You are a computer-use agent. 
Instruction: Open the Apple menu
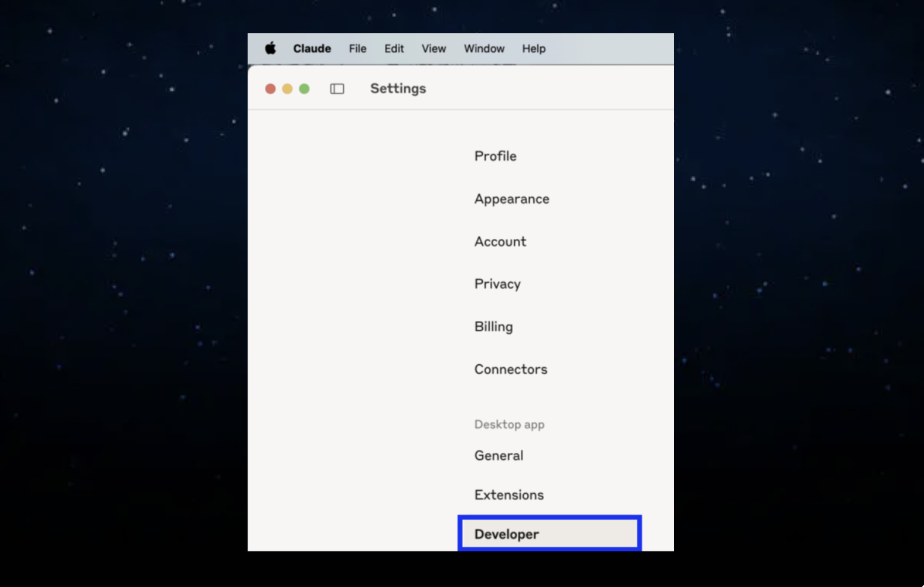(270, 48)
